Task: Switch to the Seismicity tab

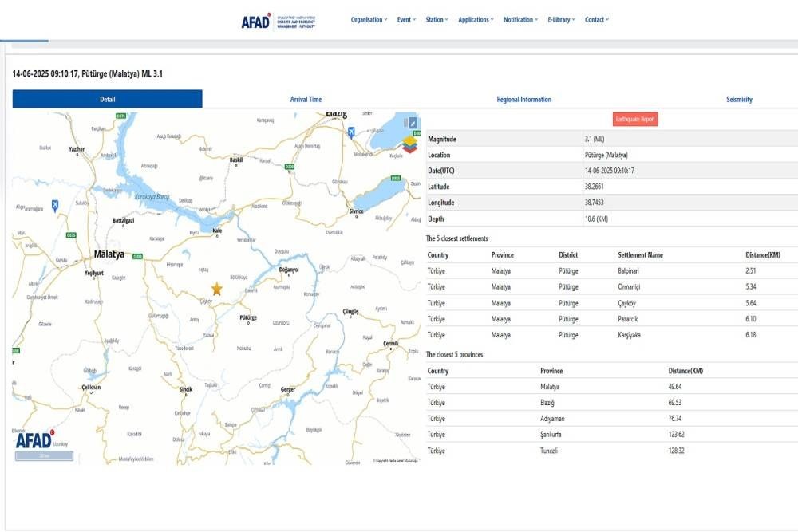Action: pos(739,99)
